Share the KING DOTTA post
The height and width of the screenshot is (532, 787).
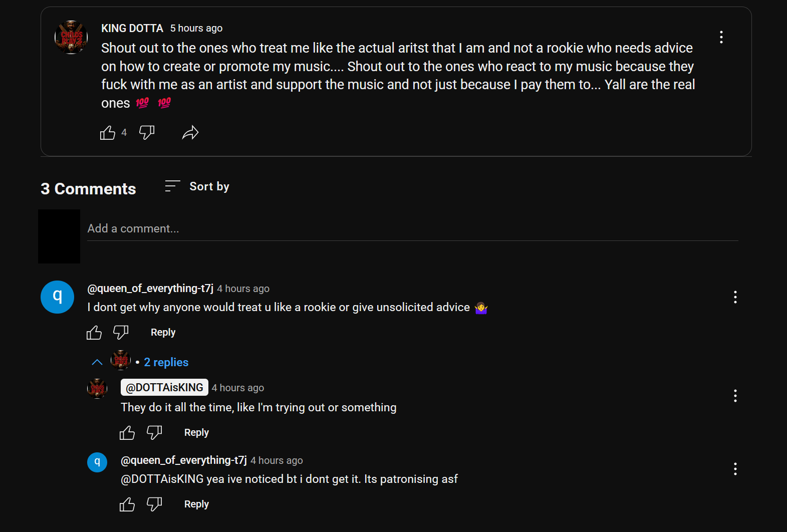click(190, 133)
